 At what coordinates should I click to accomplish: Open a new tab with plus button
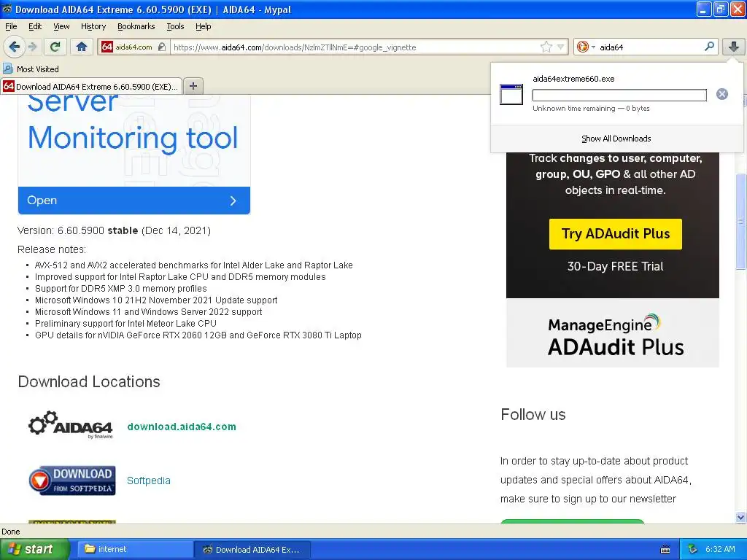pos(193,86)
